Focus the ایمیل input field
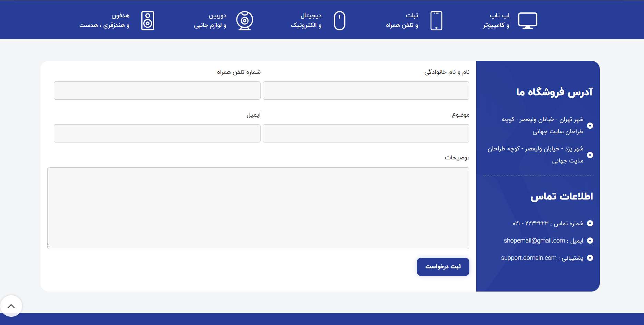Screen dimensions: 644x325 point(157,133)
